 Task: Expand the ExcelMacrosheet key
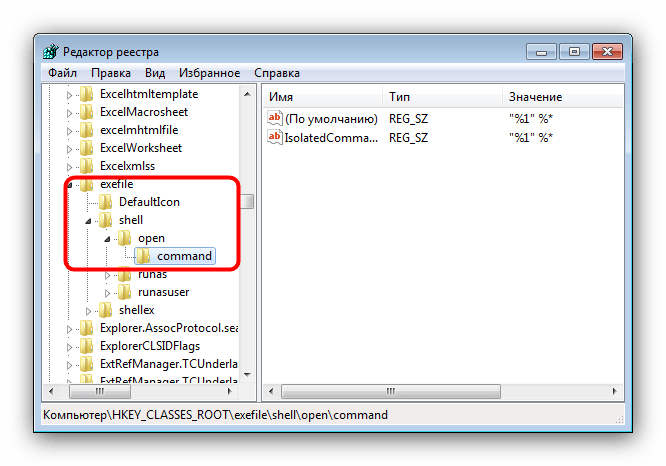(70, 113)
